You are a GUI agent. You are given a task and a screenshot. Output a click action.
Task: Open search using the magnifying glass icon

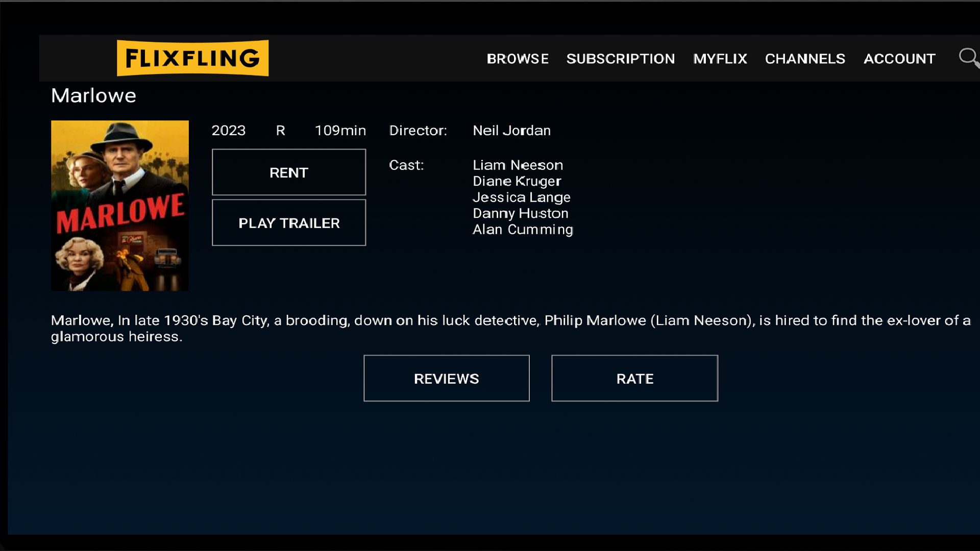point(968,58)
